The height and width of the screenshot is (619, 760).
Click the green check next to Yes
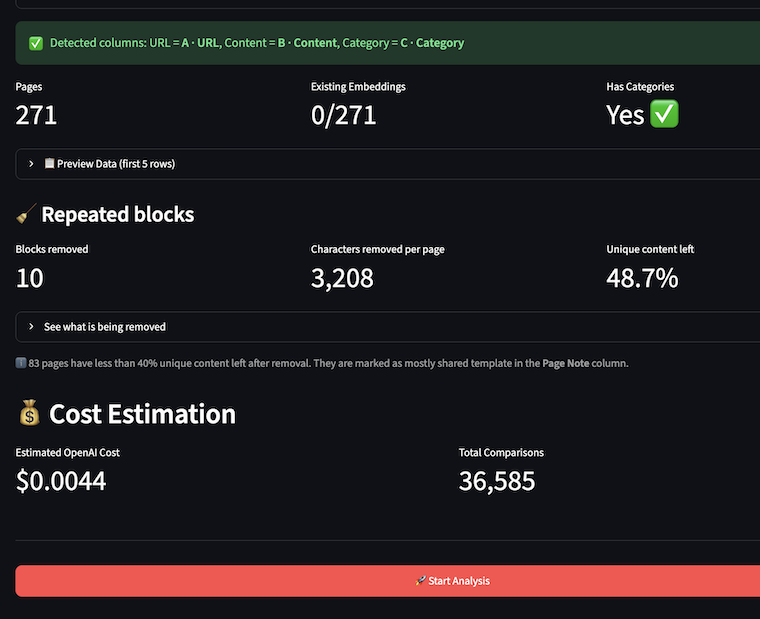coord(664,114)
